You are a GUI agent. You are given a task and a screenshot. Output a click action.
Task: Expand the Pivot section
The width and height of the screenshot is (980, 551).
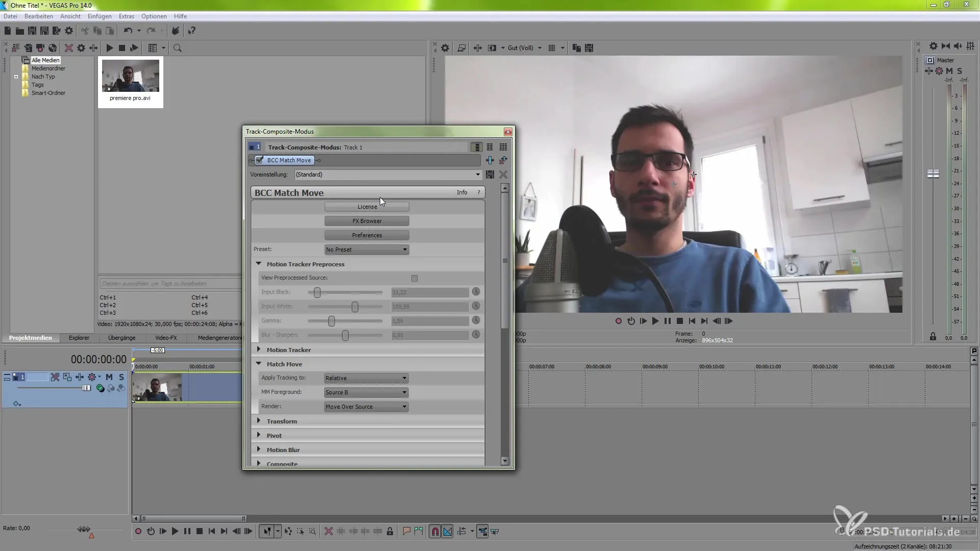point(259,436)
